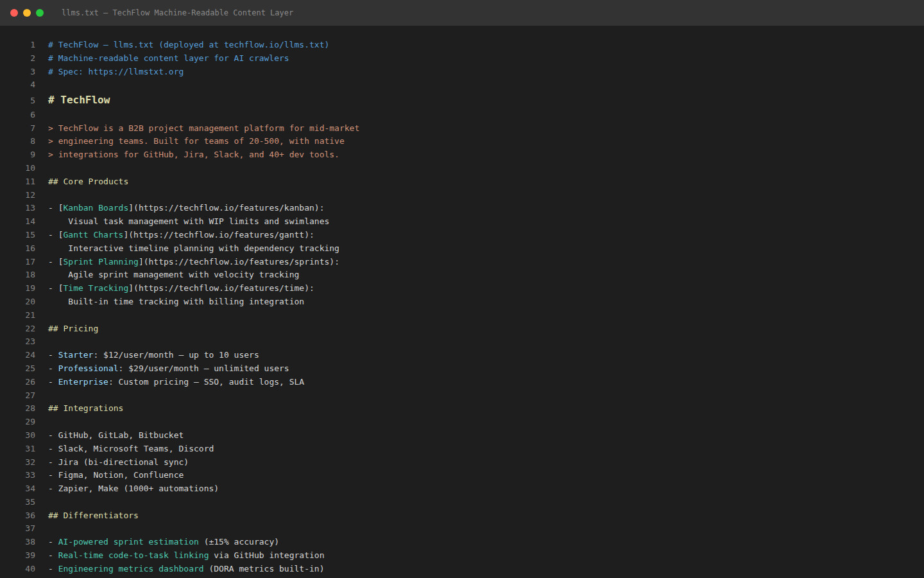Click '$29/user/month' text

pyautogui.click(x=164, y=369)
